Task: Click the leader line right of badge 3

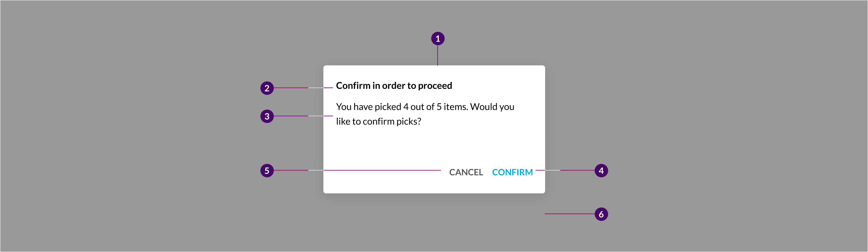Action: pyautogui.click(x=291, y=116)
